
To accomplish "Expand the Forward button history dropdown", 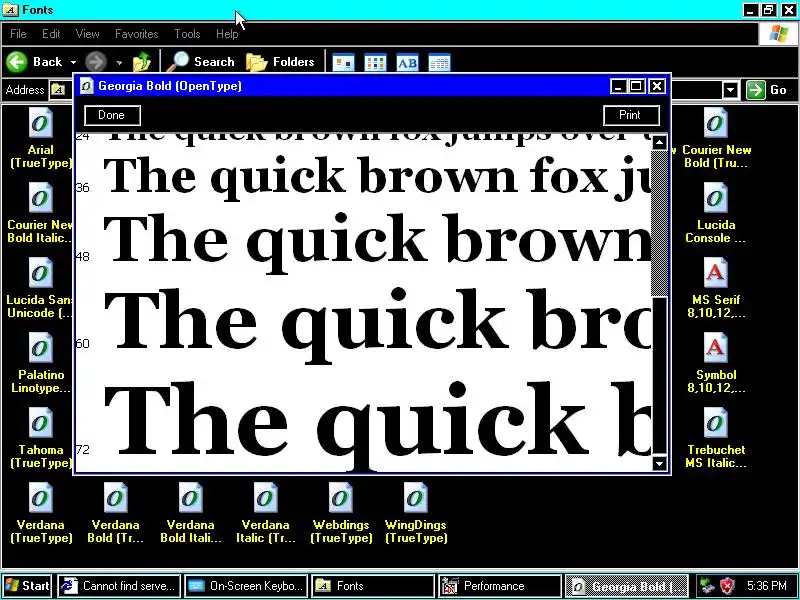I will pos(119,62).
